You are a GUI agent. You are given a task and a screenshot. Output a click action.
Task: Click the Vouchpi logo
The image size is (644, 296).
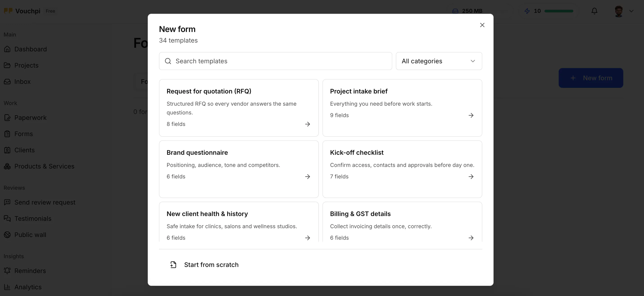click(x=8, y=11)
